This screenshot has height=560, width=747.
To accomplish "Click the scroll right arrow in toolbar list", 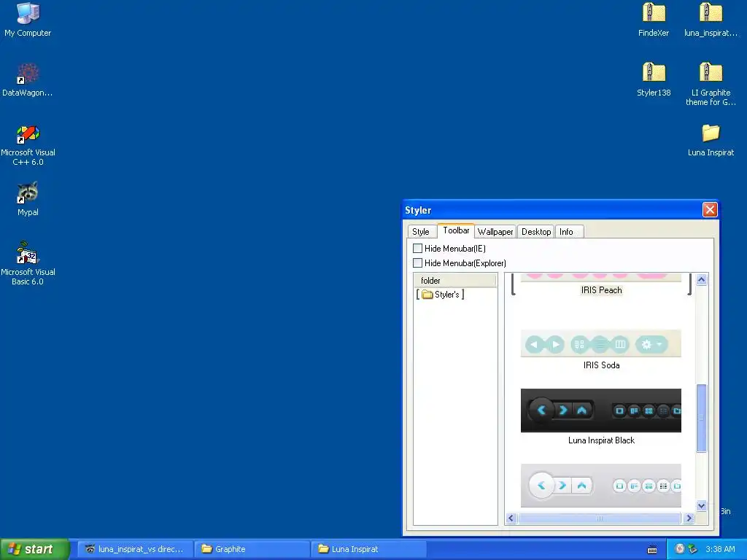I will 689,518.
